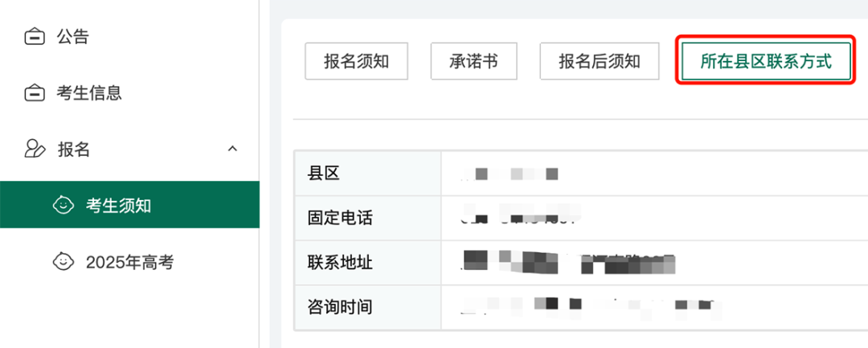868x348 pixels.
Task: Collapse the 报名 menu chevron
Action: [233, 149]
